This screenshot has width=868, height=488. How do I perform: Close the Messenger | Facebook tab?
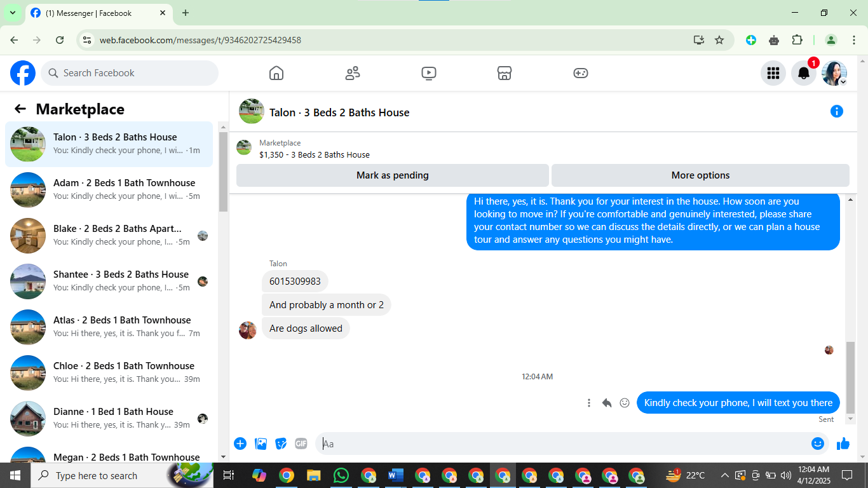163,13
